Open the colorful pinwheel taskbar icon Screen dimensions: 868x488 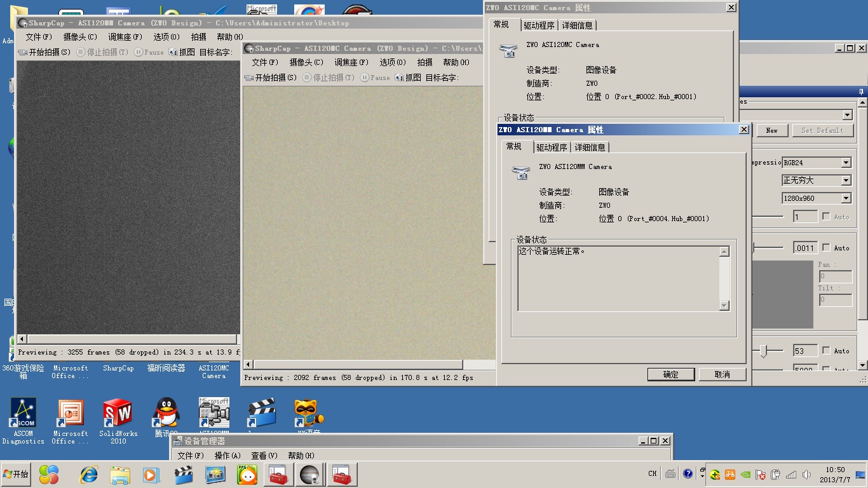pos(49,474)
